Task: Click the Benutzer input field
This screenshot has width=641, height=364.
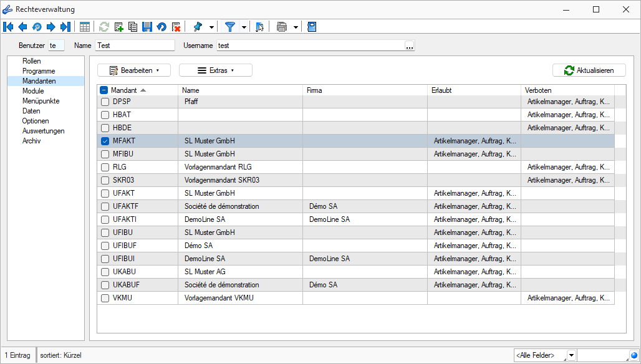Action: pos(56,45)
